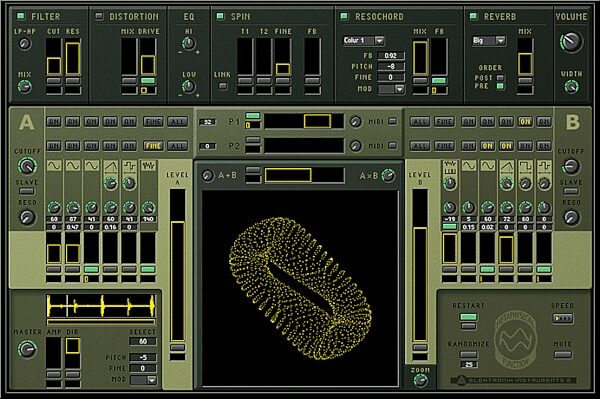Screen dimensions: 600x399
Task: Click the section B RESO knob
Action: [571, 217]
